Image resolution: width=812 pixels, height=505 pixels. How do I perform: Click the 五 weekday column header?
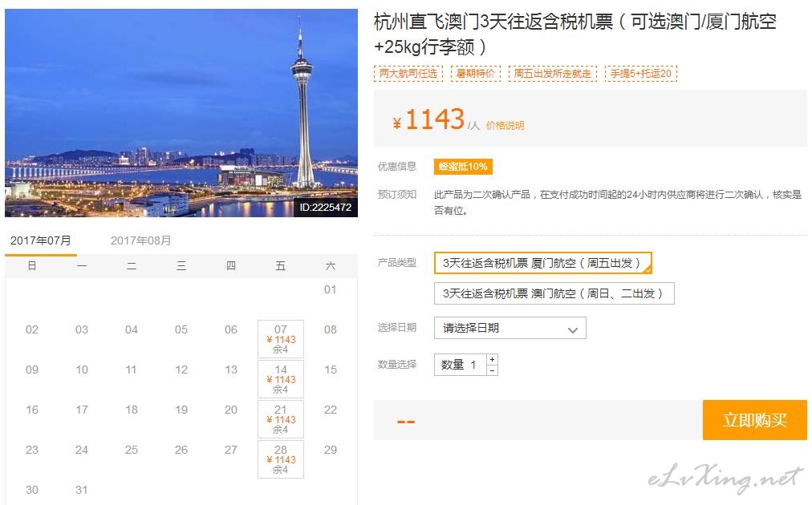coord(281,266)
